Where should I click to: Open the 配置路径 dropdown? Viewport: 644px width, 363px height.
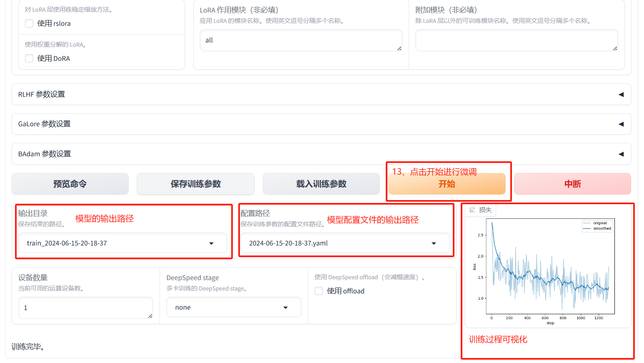point(434,243)
